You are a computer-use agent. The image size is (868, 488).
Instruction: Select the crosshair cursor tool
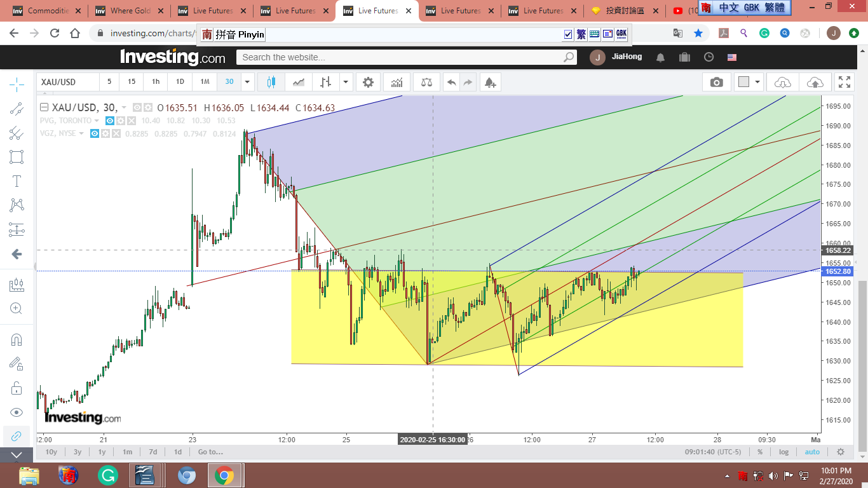point(17,83)
